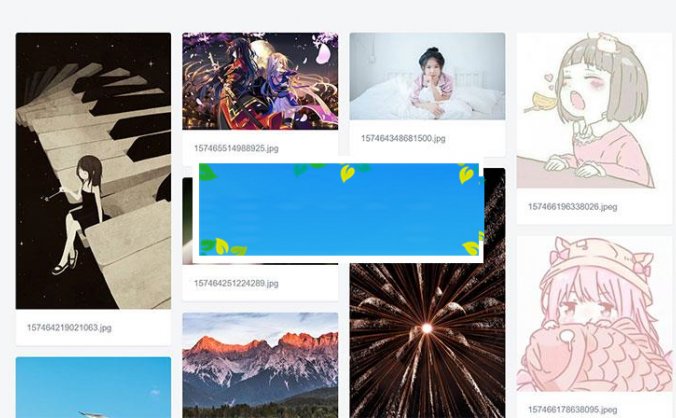This screenshot has height=418, width=676.
Task: Select the blue banner with leaves overlay
Action: click(x=339, y=209)
